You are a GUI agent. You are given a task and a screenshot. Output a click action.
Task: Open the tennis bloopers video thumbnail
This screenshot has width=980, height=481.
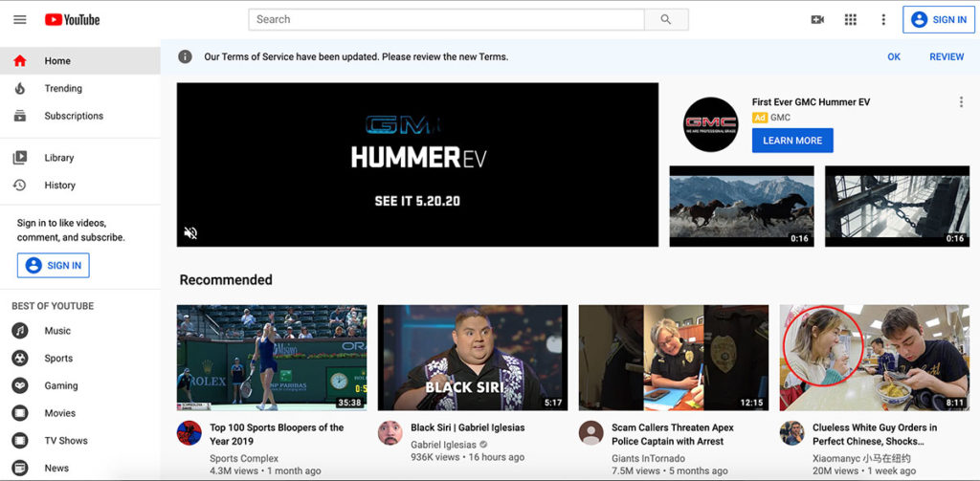tap(272, 358)
